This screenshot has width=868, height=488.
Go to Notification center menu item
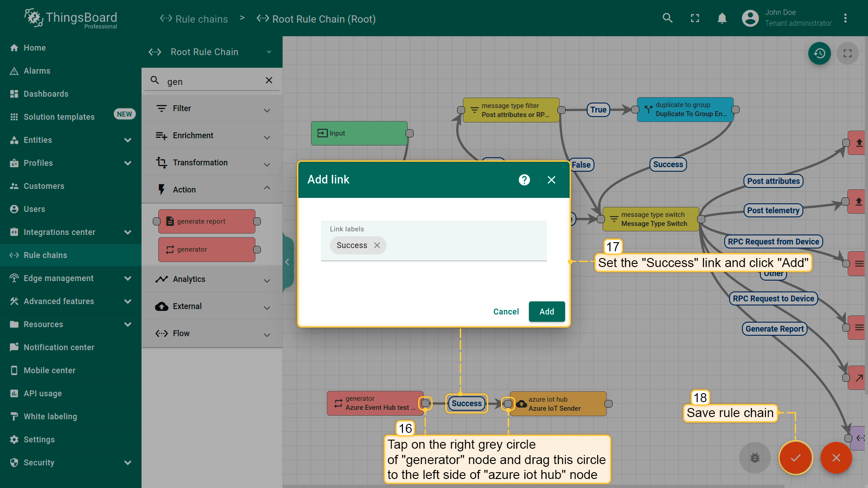tap(59, 347)
